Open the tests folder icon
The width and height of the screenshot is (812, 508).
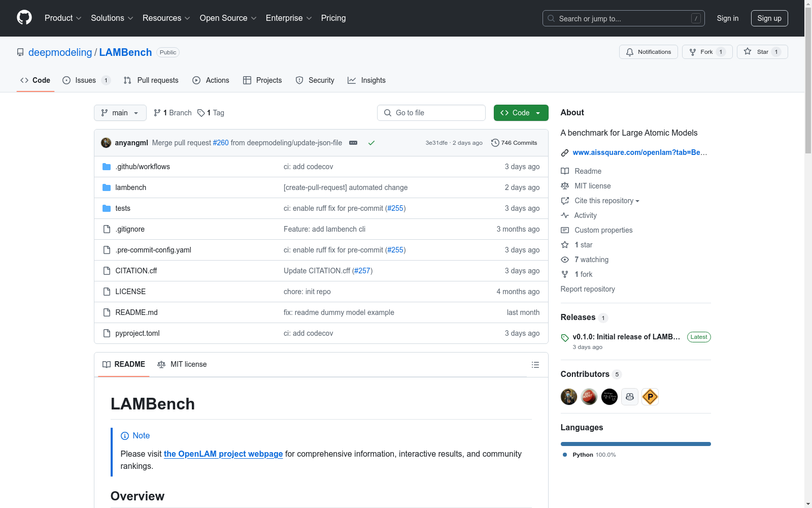pos(107,208)
